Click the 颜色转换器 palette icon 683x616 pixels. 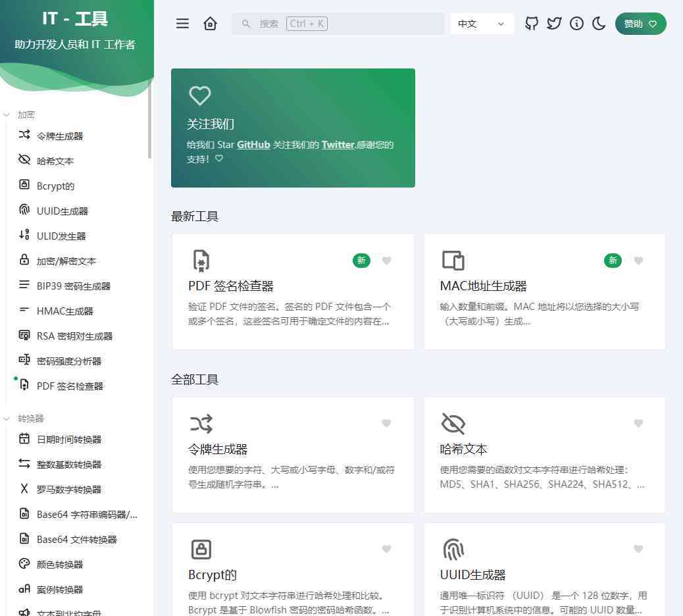pos(24,563)
